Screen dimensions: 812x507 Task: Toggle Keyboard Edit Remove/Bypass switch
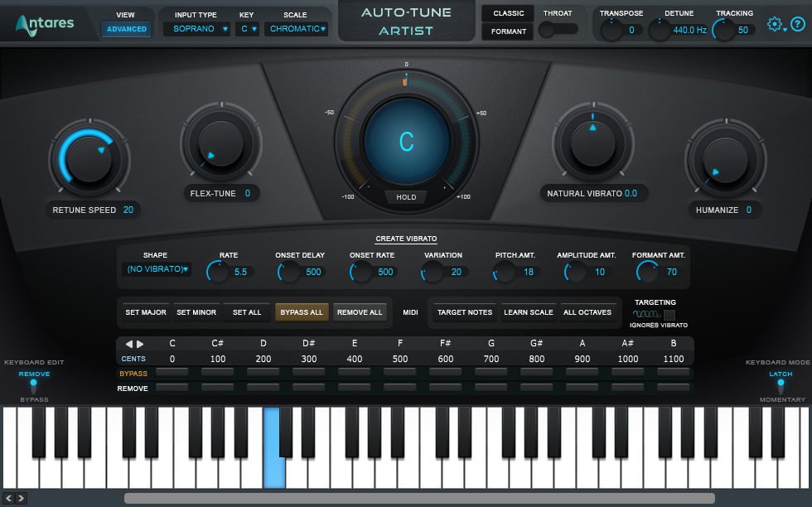[x=34, y=386]
